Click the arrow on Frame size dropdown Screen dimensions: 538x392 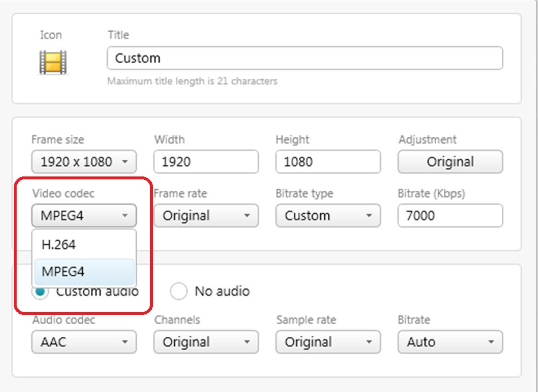125,162
